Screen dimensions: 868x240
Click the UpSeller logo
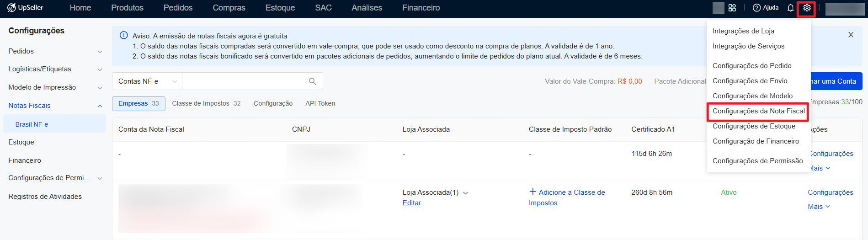[25, 8]
